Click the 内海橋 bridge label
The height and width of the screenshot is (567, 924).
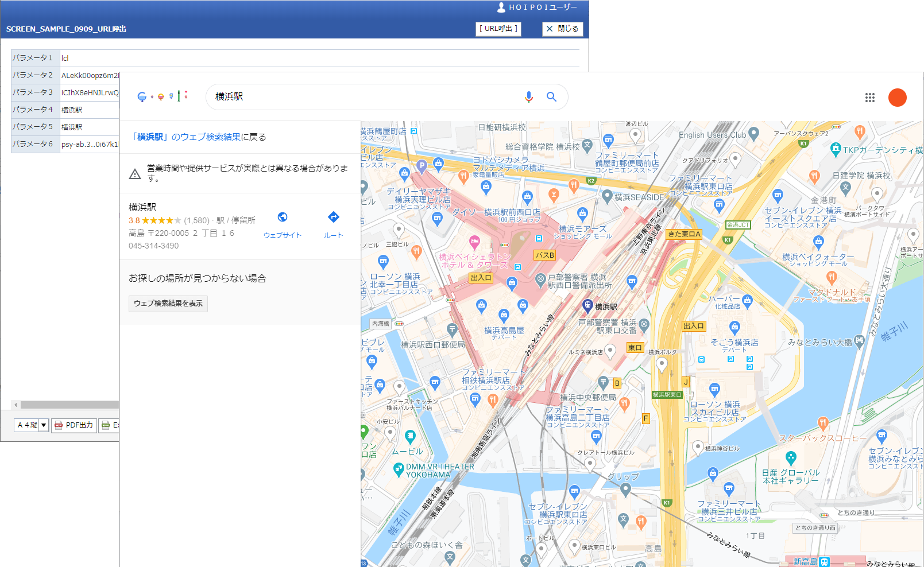[381, 324]
